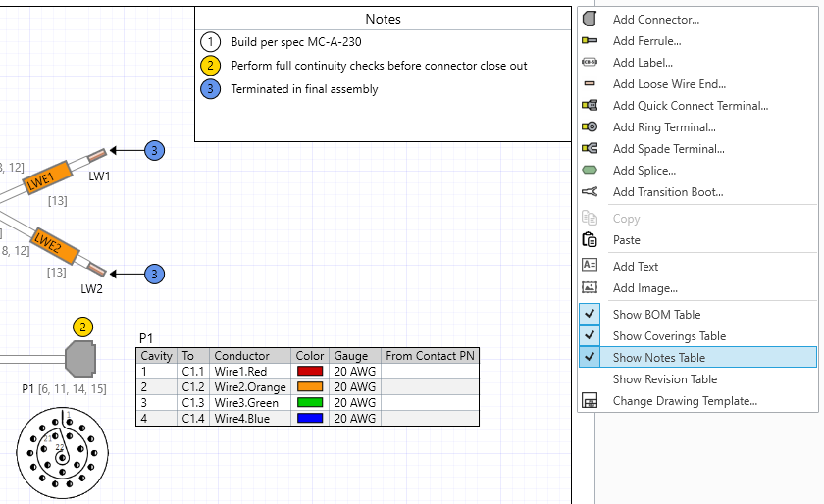Select the LW1 loose wire end tip
The image size is (824, 504).
(97, 155)
